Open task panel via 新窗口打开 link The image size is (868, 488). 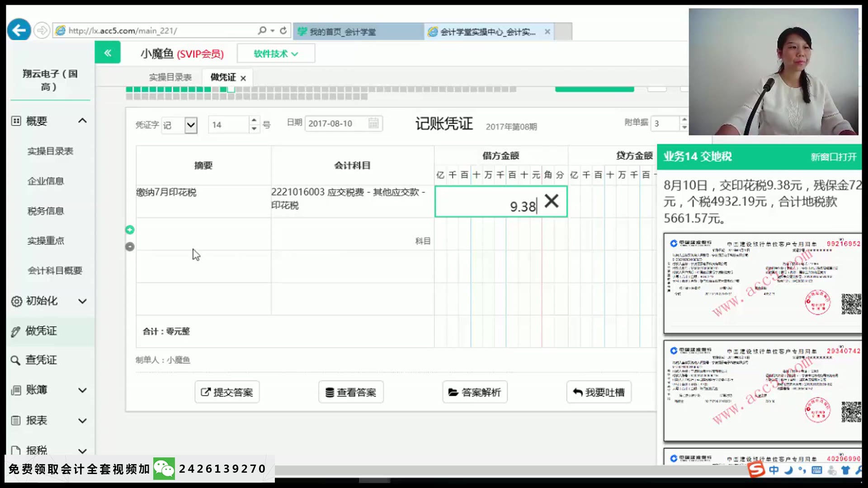pyautogui.click(x=833, y=157)
